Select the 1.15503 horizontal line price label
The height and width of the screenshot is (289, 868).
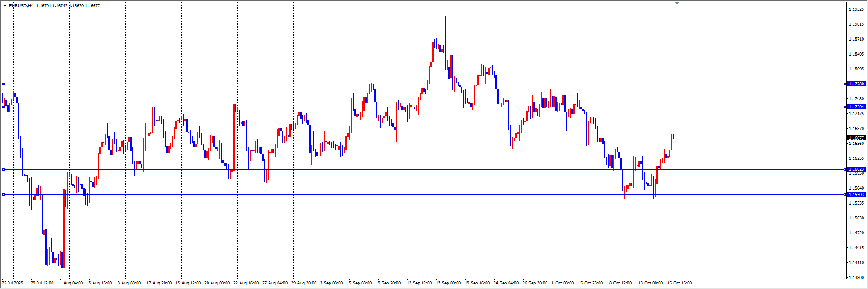pyautogui.click(x=856, y=195)
